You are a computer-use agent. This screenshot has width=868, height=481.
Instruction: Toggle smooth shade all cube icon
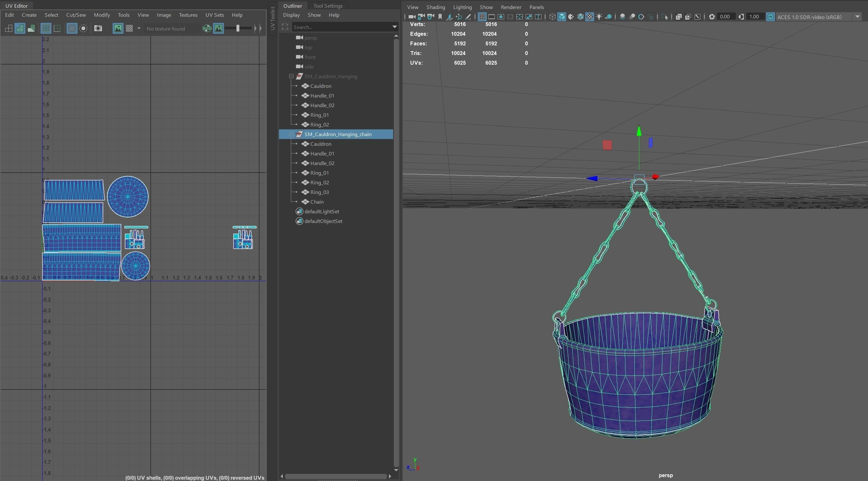tap(562, 16)
